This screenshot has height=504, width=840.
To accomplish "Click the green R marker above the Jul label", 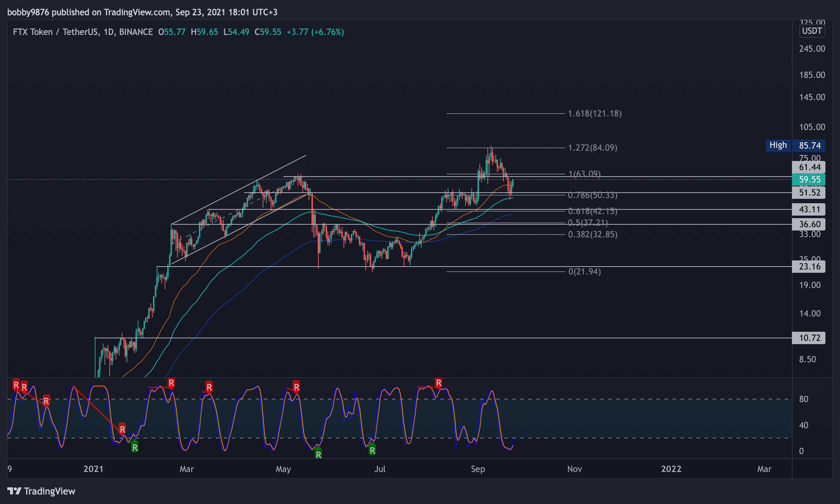I will (x=372, y=450).
